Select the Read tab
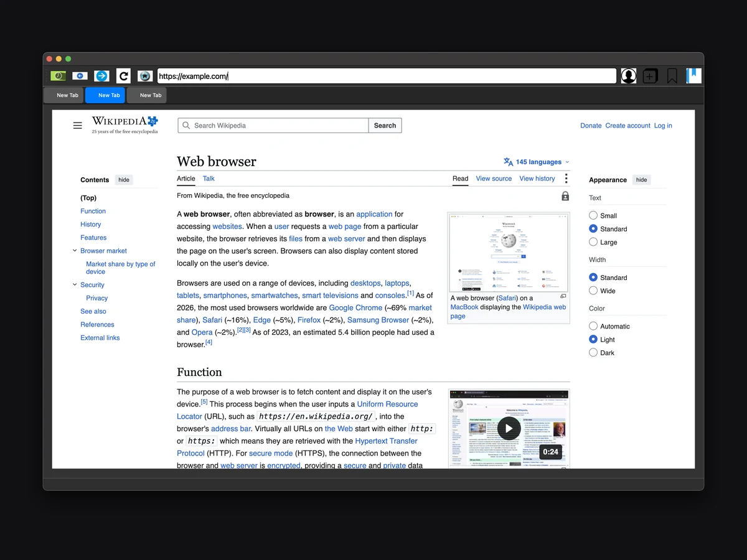Image resolution: width=747 pixels, height=560 pixels. click(461, 179)
